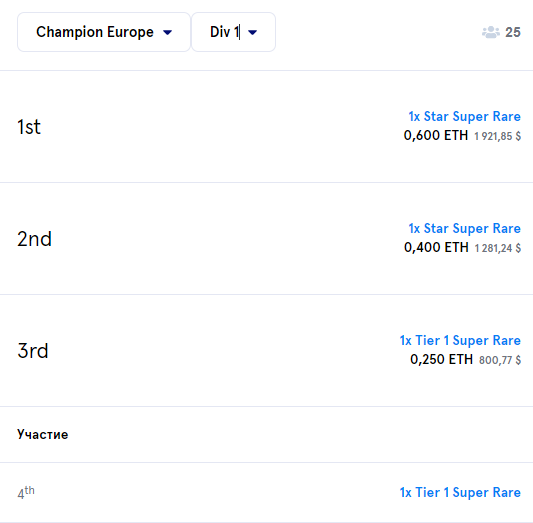533x523 pixels.
Task: Click the Div 1 dropdown arrow
Action: pos(253,33)
